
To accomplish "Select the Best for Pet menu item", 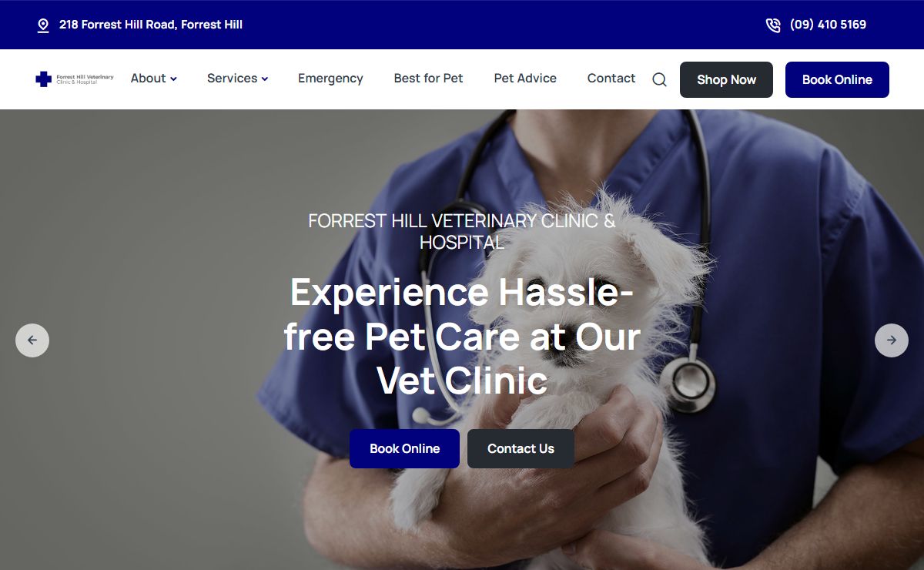I will [428, 79].
